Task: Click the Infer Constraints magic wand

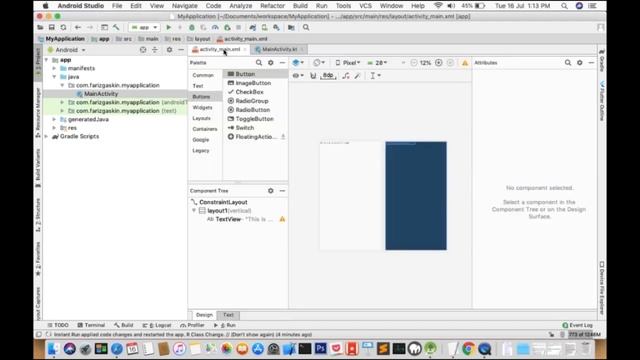Action: pos(358,76)
